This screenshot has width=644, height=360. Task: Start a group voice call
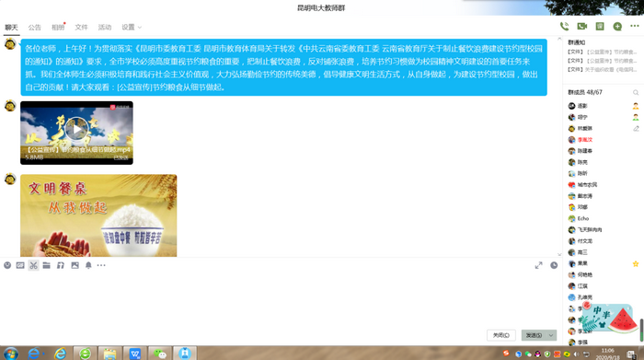[564, 27]
